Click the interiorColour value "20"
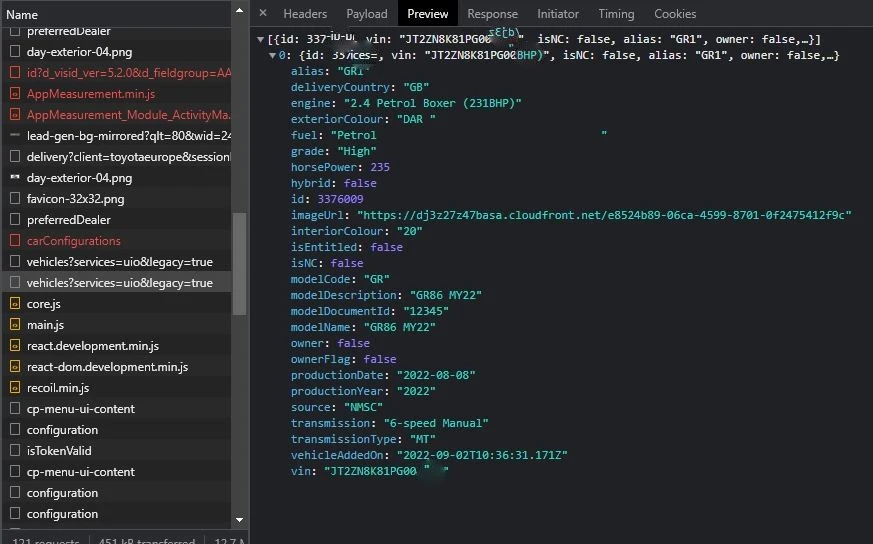Image resolution: width=873 pixels, height=544 pixels. [409, 231]
